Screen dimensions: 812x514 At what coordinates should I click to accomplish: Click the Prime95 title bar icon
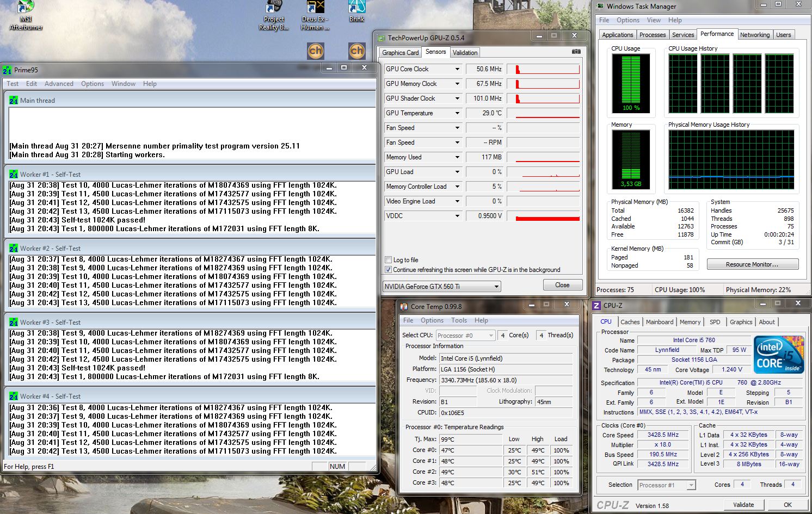click(x=7, y=70)
